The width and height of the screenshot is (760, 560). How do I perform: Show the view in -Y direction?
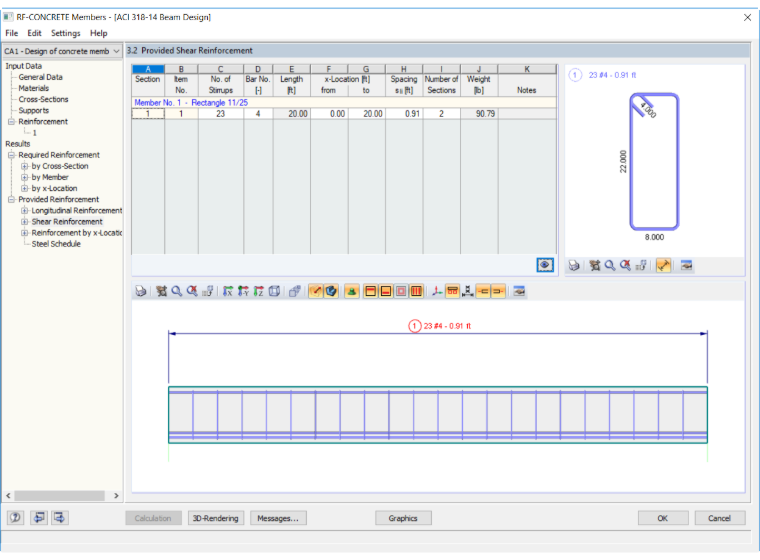pos(243,291)
